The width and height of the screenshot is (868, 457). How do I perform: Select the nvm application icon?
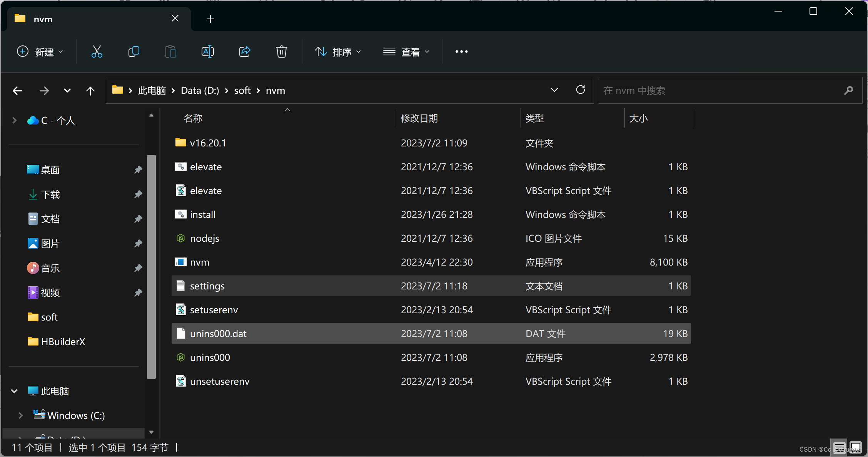[x=180, y=262]
